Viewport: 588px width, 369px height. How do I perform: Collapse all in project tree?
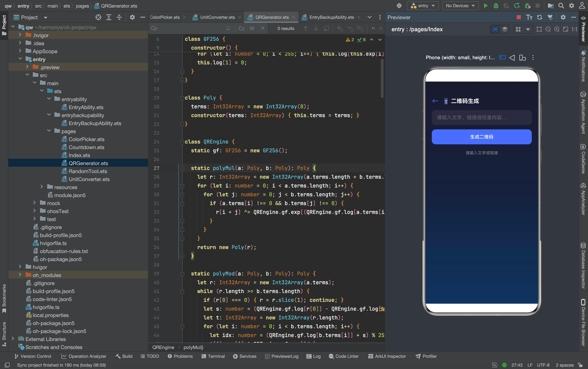[119, 17]
